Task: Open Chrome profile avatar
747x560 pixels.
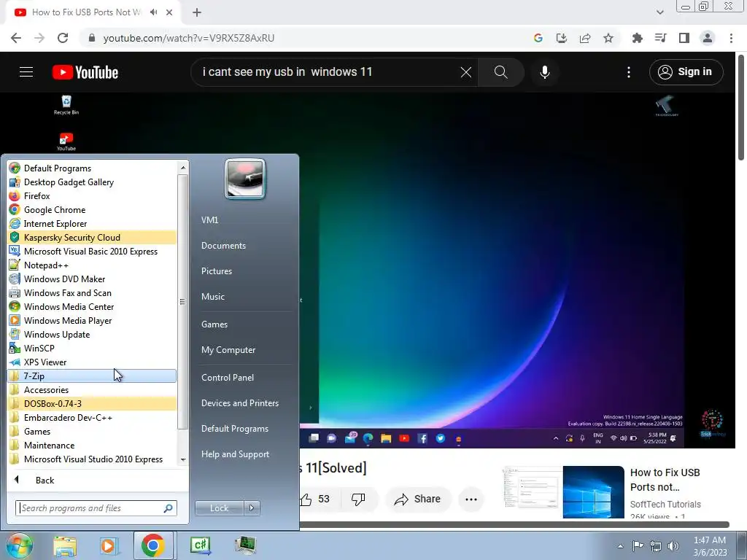Action: pyautogui.click(x=708, y=38)
